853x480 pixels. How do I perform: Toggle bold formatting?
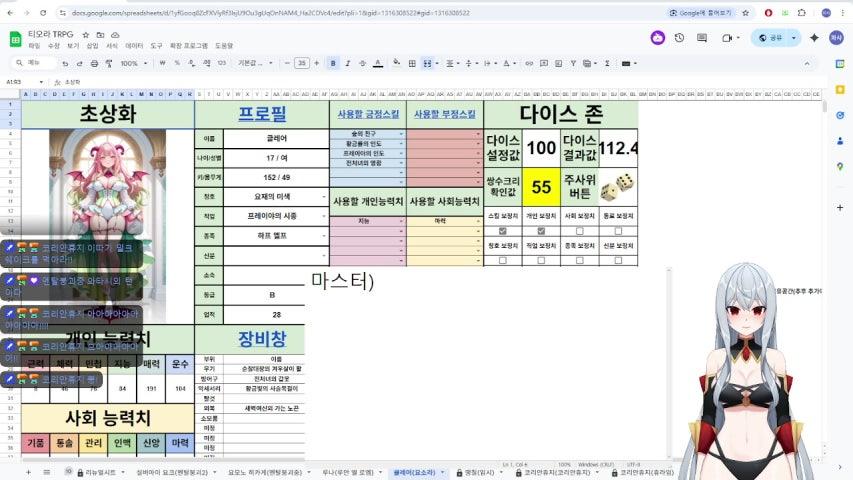[333, 64]
